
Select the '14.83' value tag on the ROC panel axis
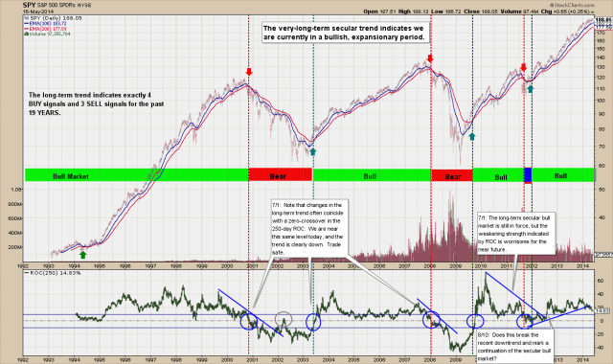[x=602, y=310]
